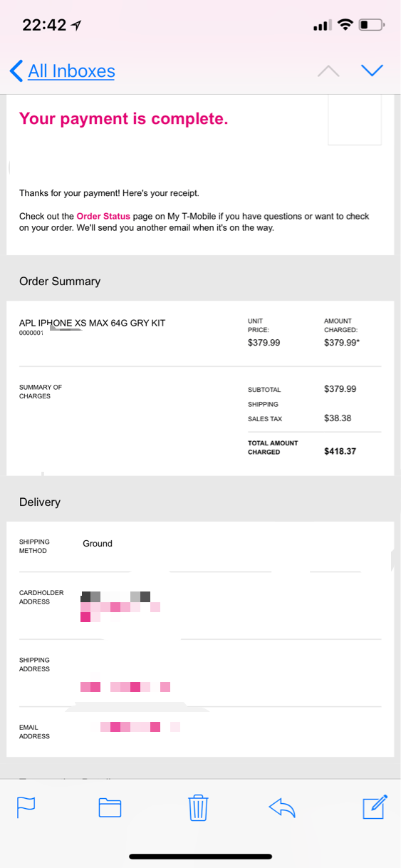Flag this email using the flag icon
This screenshot has height=868, width=401.
[x=26, y=807]
